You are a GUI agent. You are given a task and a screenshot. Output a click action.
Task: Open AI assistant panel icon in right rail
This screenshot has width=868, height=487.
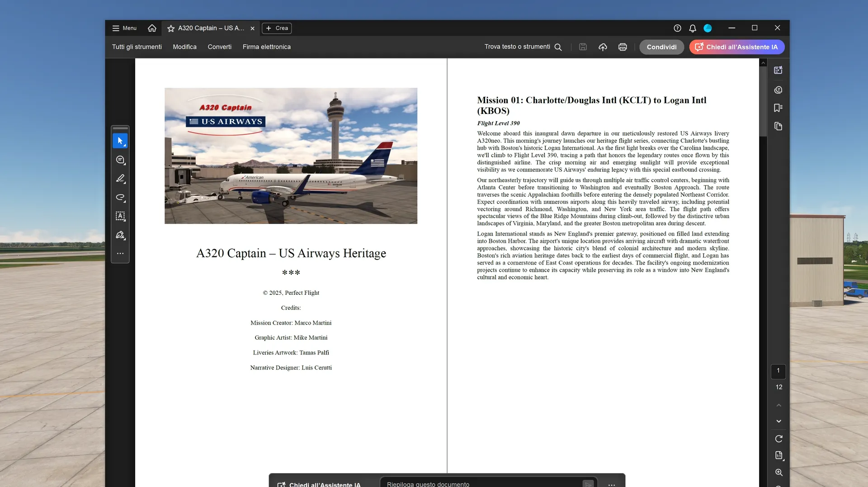pos(778,70)
